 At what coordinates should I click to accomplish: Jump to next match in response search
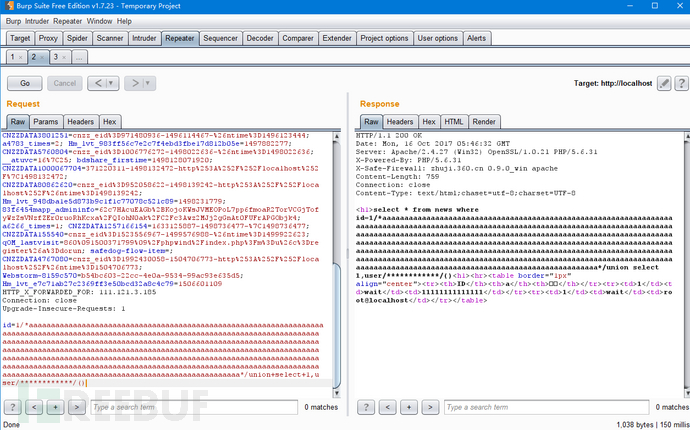(430, 407)
